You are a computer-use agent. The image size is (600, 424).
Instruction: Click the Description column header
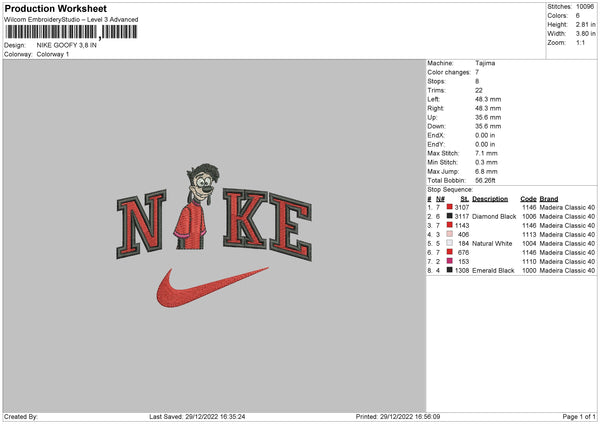[x=490, y=199]
